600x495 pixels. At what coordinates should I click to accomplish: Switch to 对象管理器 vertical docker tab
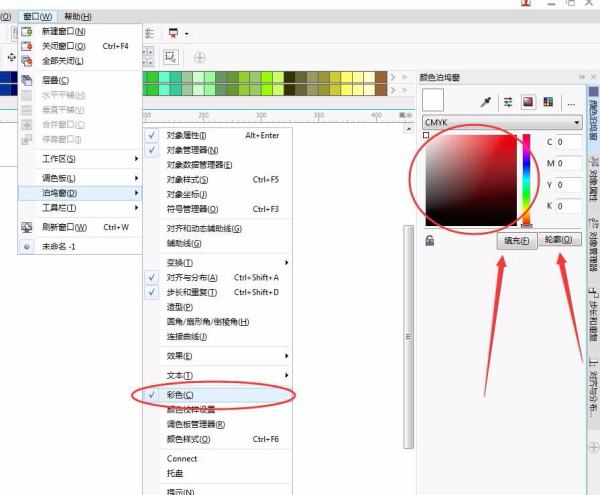593,244
